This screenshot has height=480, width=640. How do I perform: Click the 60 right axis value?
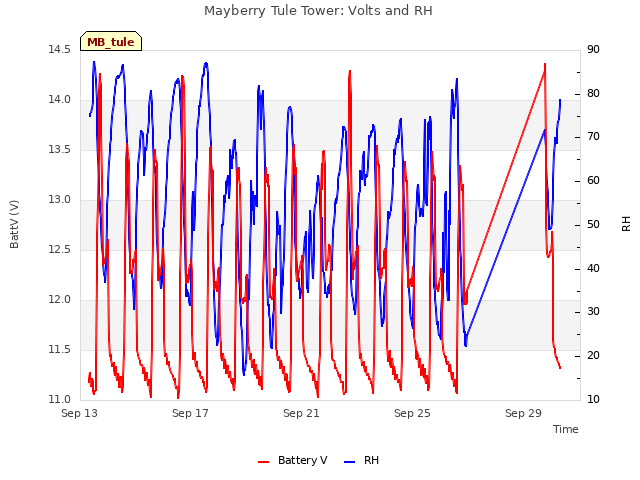tap(593, 181)
